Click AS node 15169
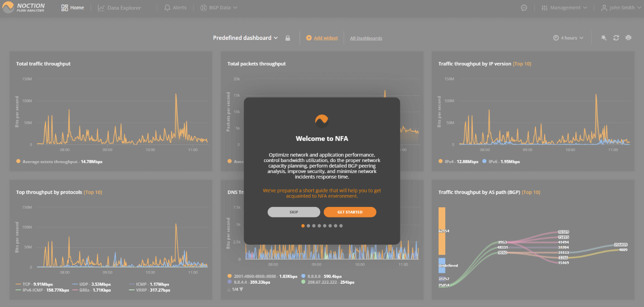The width and height of the screenshot is (644, 307). [x=563, y=263]
